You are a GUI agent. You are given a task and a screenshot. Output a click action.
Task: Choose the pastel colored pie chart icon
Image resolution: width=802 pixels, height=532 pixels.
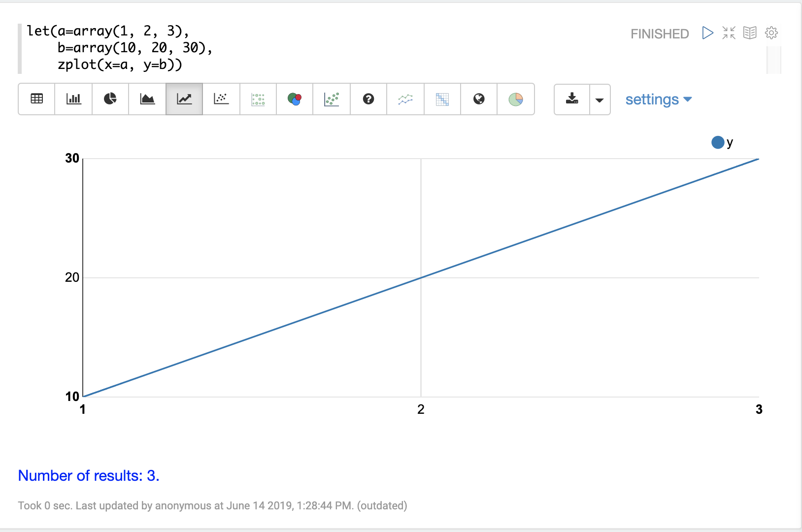[x=516, y=99]
